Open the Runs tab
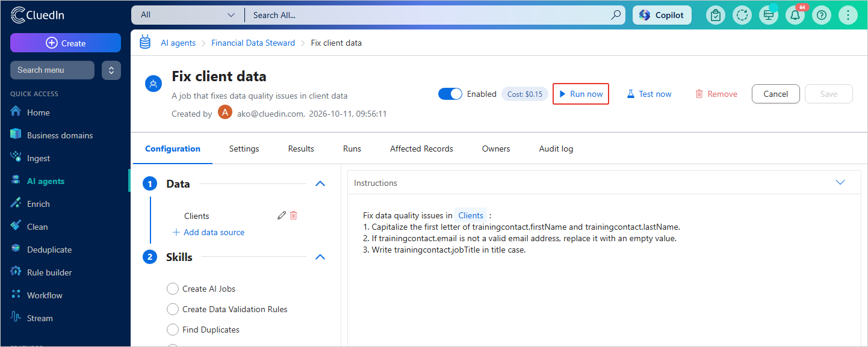 pos(352,149)
